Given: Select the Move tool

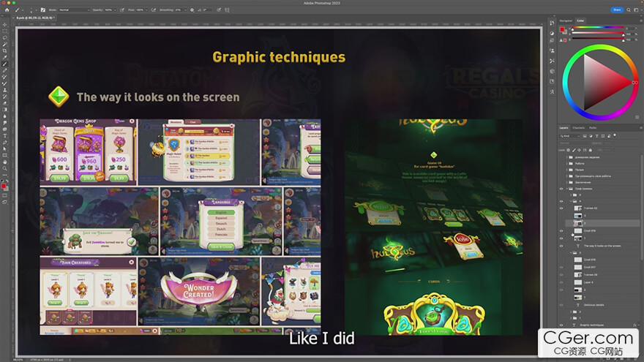Looking at the screenshot, I should (x=5, y=25).
